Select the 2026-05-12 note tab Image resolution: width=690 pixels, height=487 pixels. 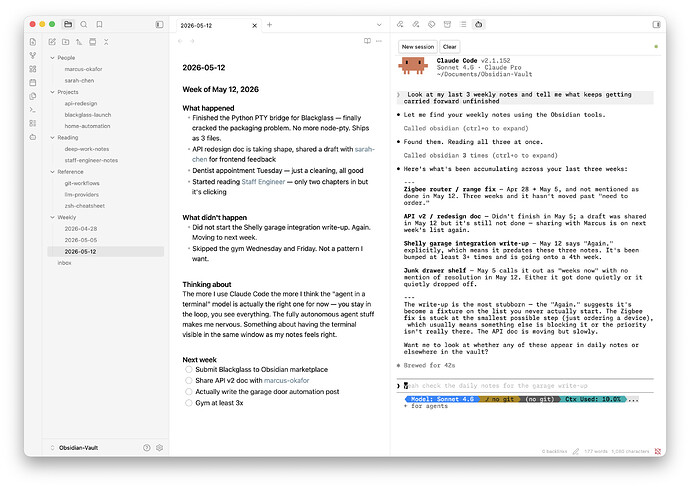coord(219,26)
